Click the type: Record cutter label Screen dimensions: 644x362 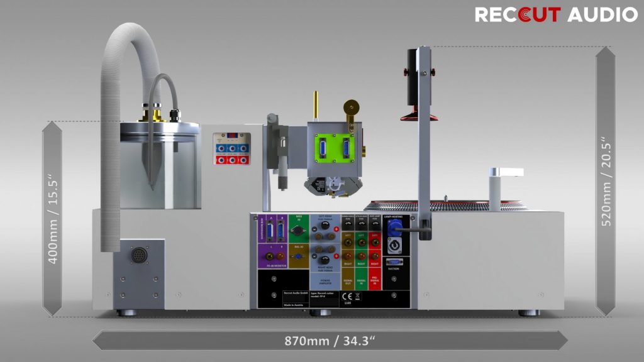pos(323,293)
